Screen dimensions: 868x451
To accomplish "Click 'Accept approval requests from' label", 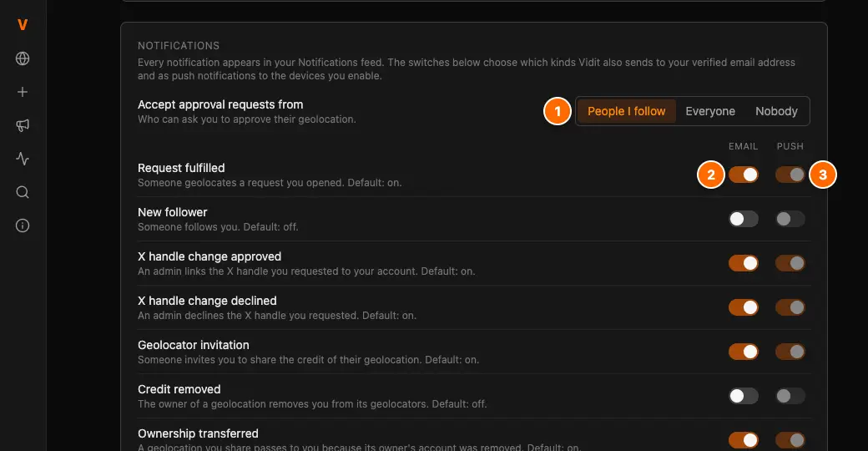I will [220, 104].
